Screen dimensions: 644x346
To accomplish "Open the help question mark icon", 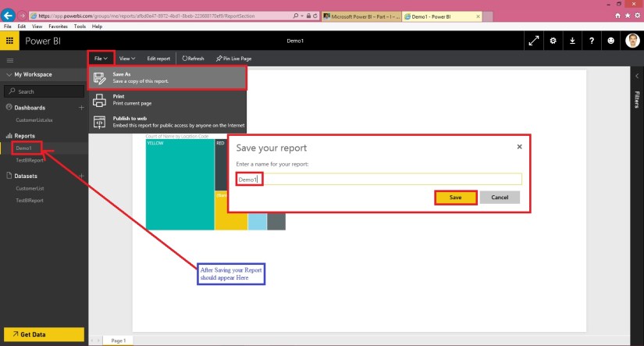I will pos(592,41).
